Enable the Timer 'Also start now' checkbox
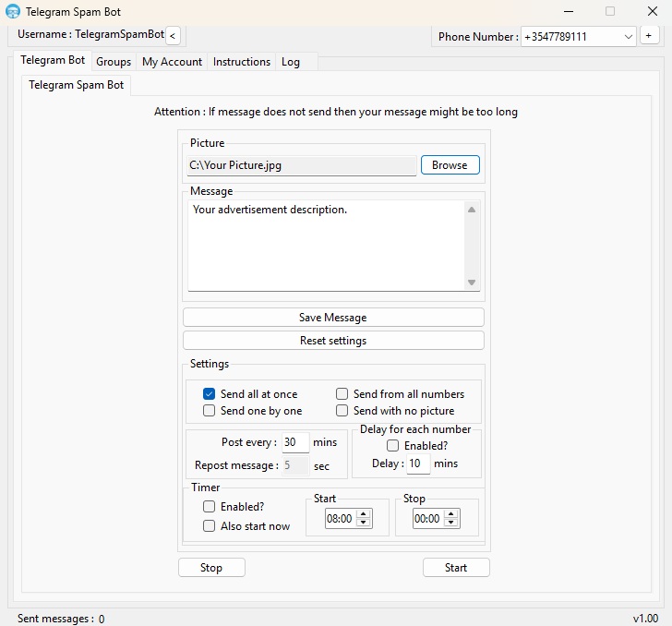672x626 pixels. [210, 526]
